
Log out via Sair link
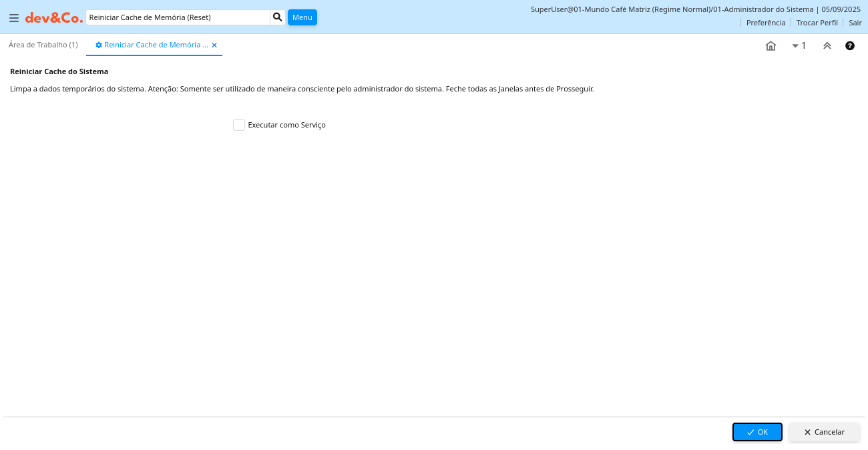[855, 23]
